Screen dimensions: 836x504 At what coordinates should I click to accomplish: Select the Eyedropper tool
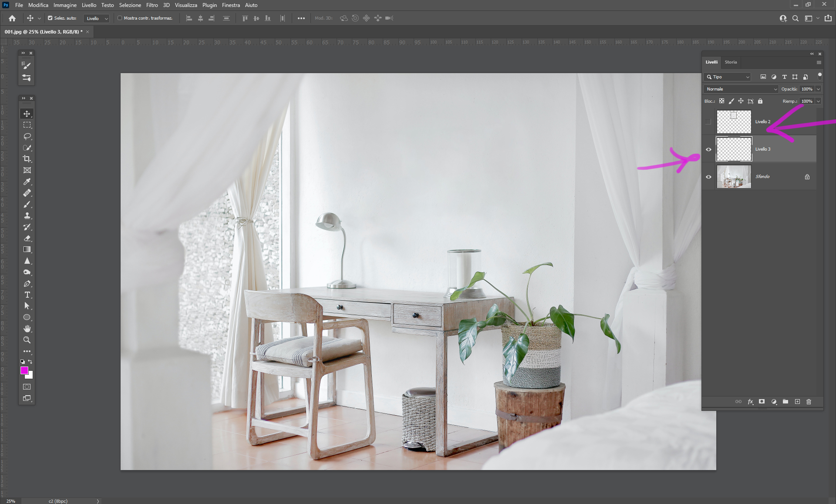coord(27,181)
